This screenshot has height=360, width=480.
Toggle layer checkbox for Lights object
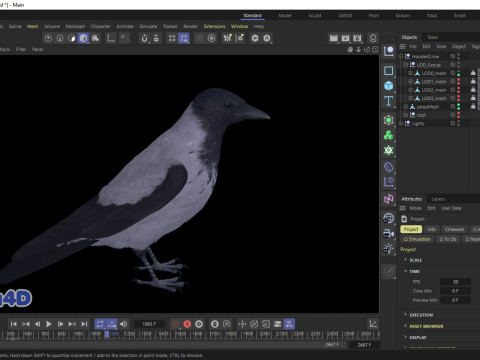[x=453, y=123]
